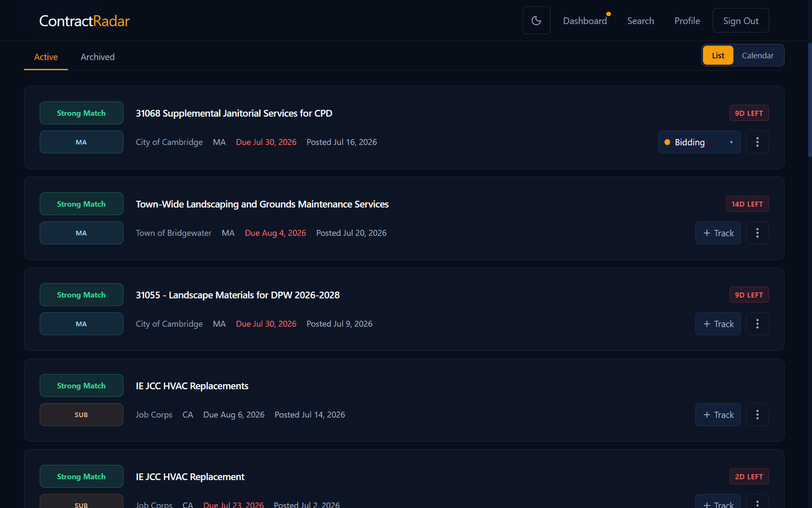Switch to Calendar view
Screen dimensions: 812x508
(758, 55)
